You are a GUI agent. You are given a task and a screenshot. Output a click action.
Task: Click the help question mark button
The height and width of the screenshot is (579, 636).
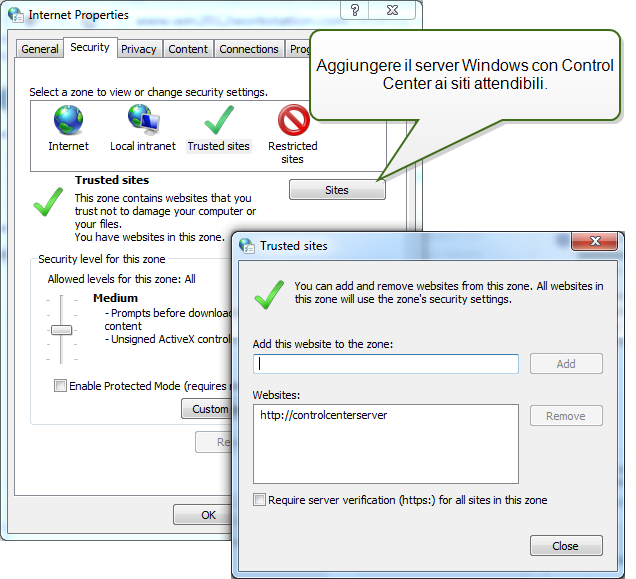tap(355, 10)
